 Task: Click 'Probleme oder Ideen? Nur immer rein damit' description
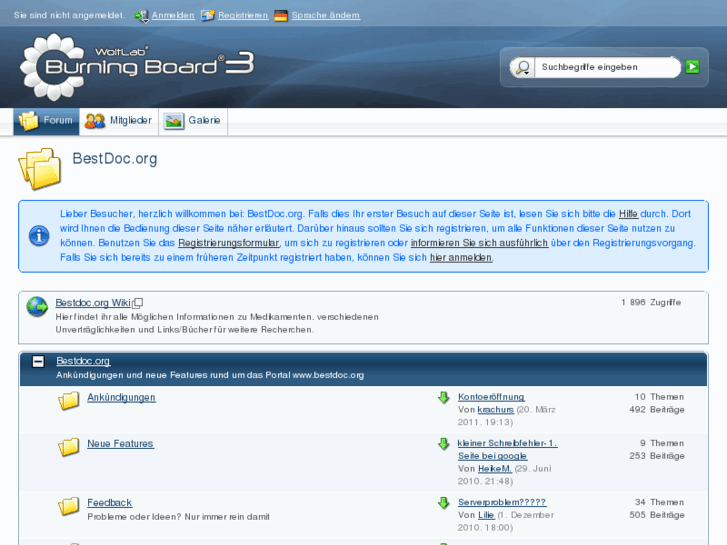click(179, 517)
